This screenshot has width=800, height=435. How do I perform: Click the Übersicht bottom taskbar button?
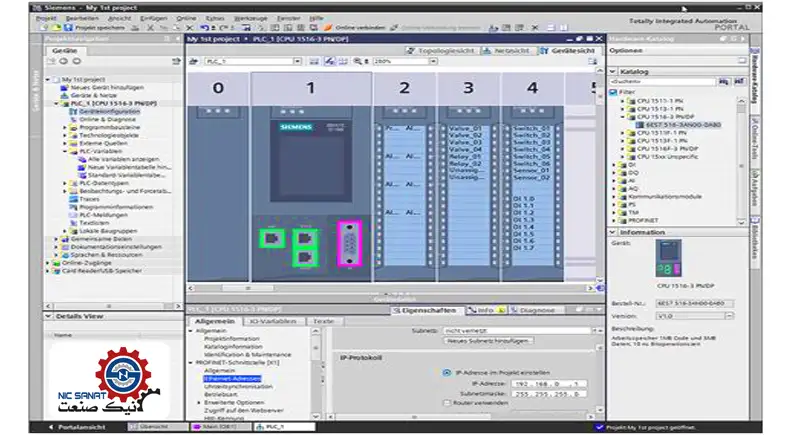point(156,426)
